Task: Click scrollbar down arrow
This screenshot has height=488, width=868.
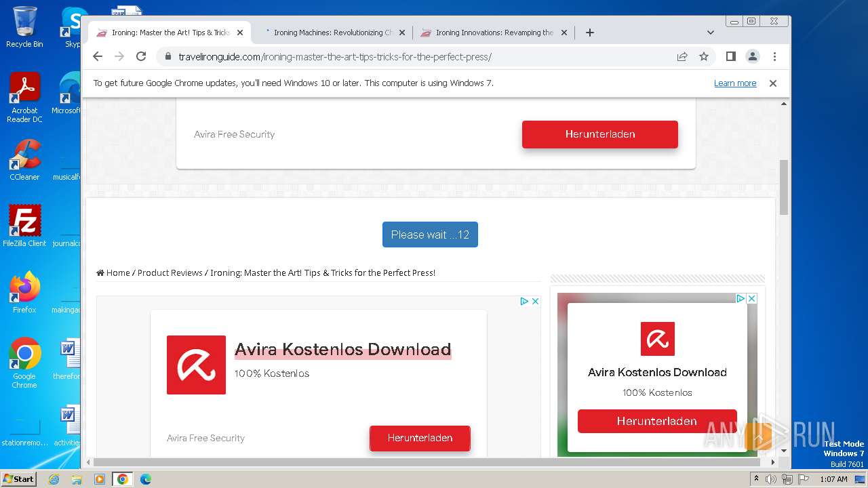Action: pos(784,451)
